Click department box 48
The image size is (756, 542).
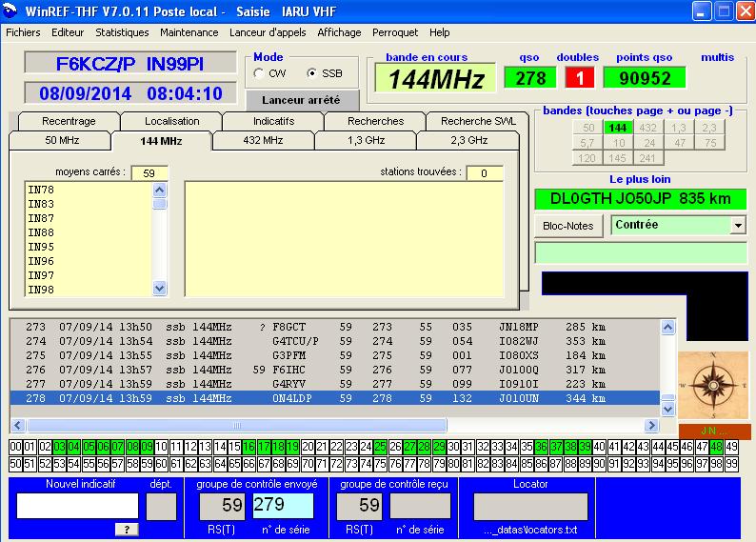point(716,447)
